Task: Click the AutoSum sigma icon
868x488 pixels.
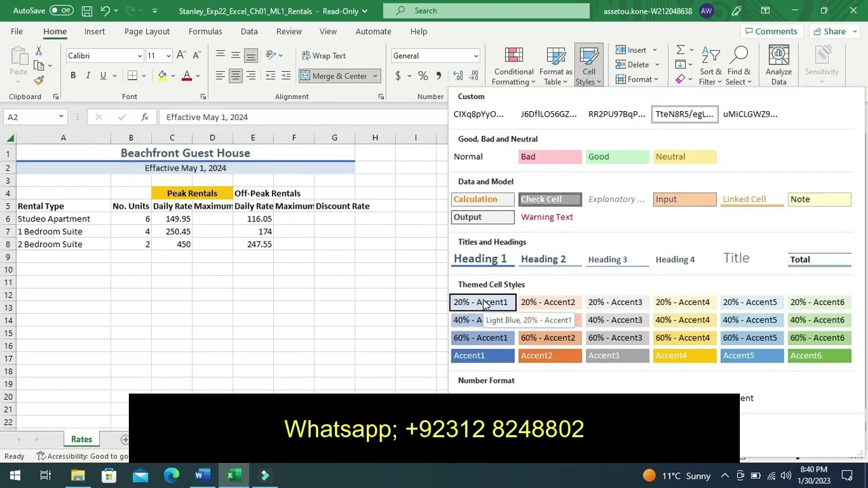Action: (x=680, y=49)
